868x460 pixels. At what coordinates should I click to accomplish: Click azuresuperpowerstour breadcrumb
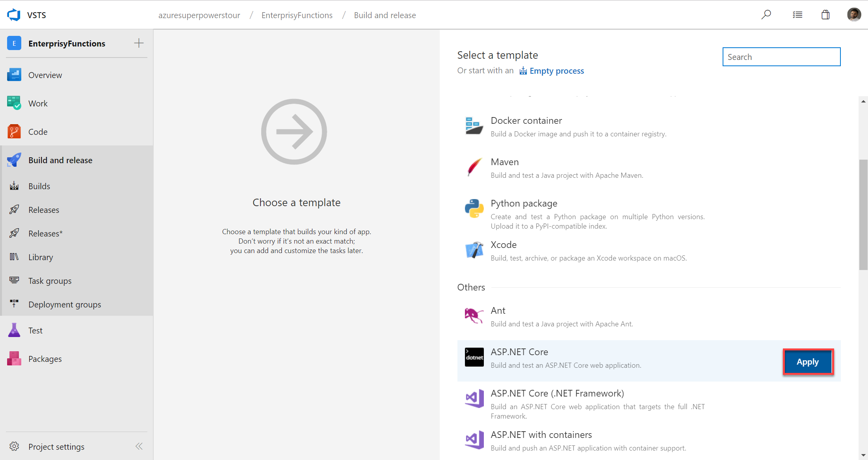coord(199,15)
